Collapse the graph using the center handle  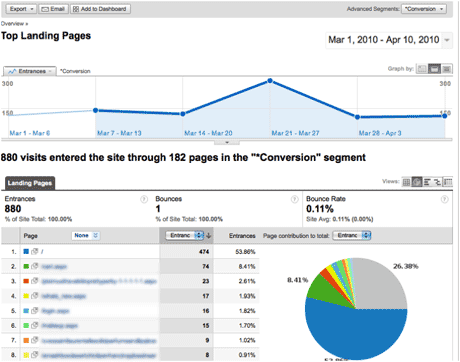(x=227, y=142)
